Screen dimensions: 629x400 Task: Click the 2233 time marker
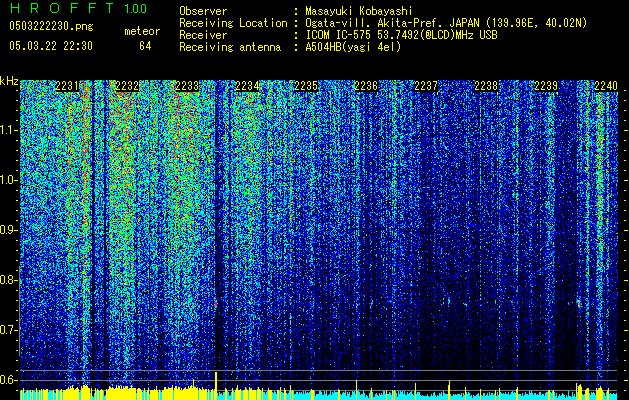(x=187, y=86)
